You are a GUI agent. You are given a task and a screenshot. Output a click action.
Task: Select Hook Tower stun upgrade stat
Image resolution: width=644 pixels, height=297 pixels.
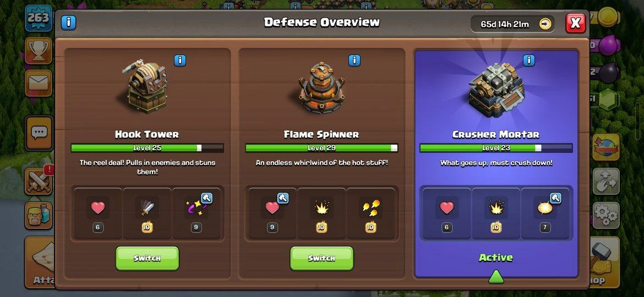197,213
